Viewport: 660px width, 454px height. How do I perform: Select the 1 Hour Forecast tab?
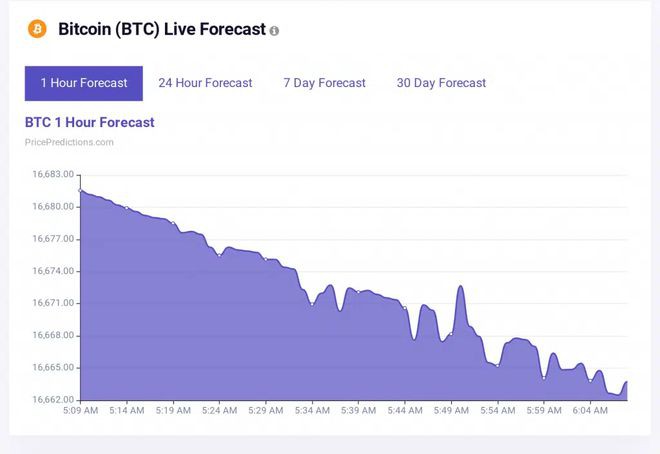point(84,83)
